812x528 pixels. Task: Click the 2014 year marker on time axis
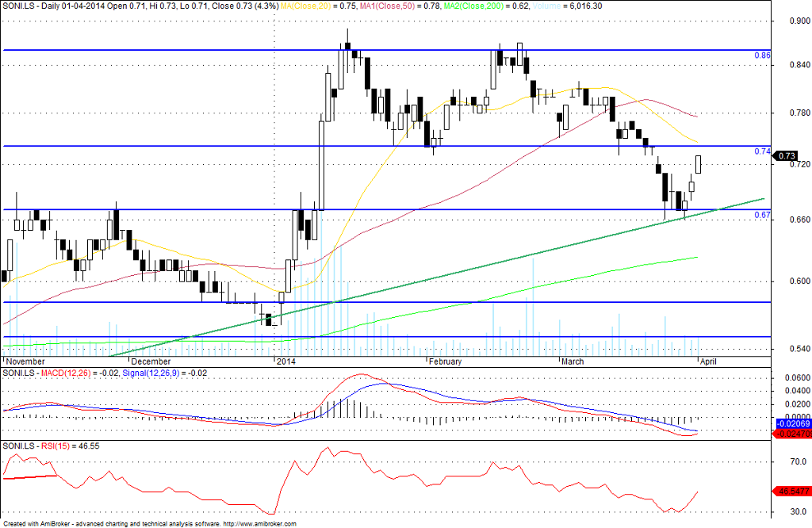click(285, 362)
